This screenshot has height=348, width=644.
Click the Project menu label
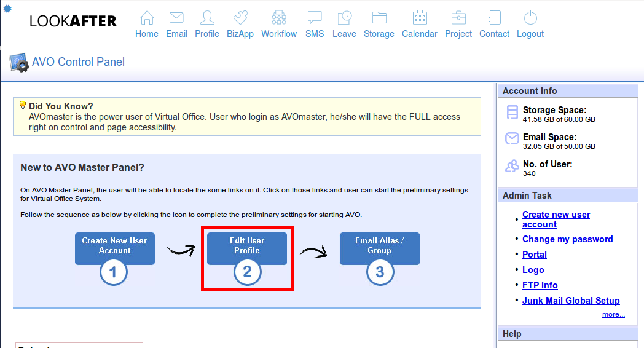point(458,34)
